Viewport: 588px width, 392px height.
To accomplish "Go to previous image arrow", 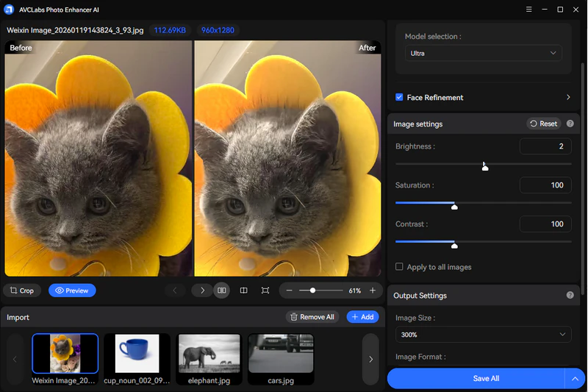I will (x=174, y=291).
